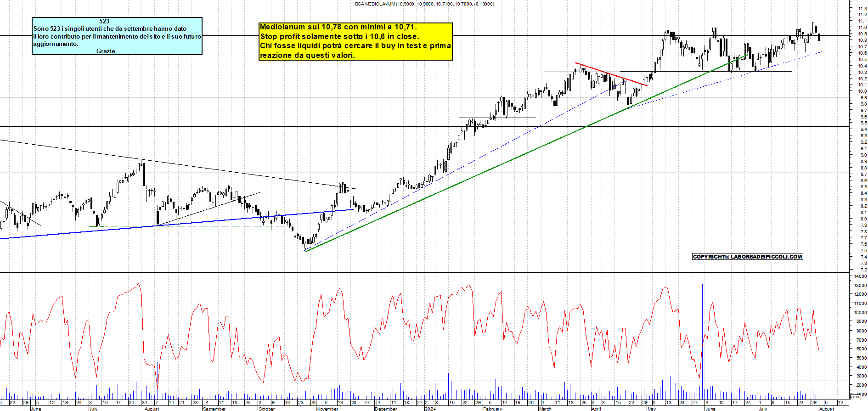Viewport: 868px width, 411px height.
Task: Click the red descending trendline on the chart
Action: click(x=611, y=74)
